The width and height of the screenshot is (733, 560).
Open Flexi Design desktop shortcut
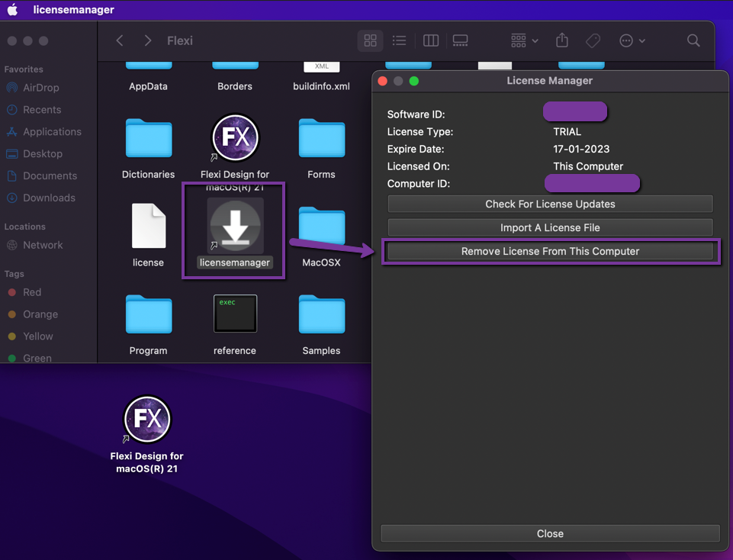coord(147,419)
